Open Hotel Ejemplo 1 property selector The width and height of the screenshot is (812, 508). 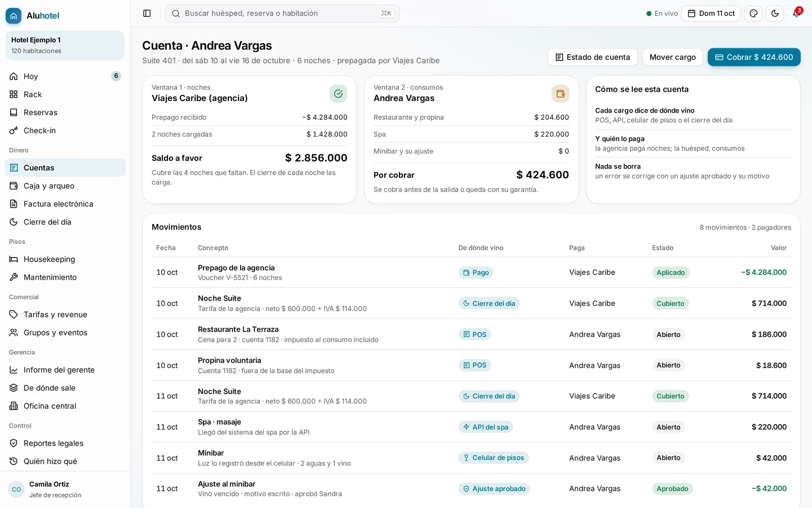click(65, 45)
